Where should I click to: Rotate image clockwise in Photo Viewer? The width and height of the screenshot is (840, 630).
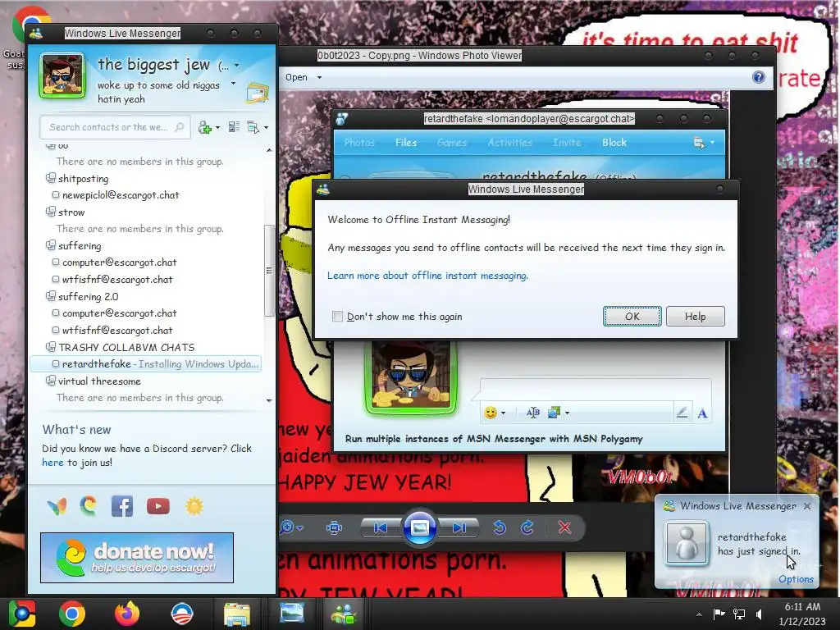click(x=527, y=528)
